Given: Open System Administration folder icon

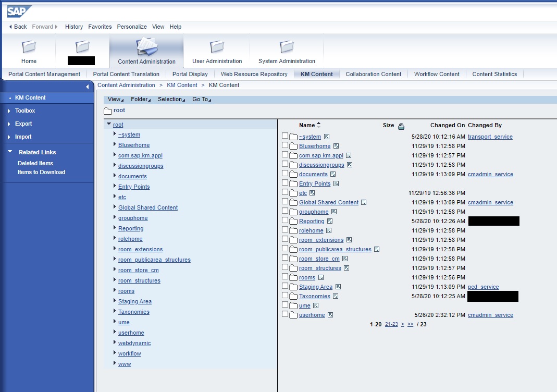Looking at the screenshot, I should click(287, 46).
